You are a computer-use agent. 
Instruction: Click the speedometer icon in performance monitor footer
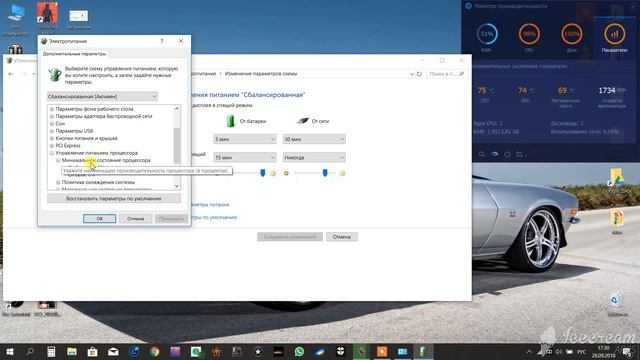(495, 155)
